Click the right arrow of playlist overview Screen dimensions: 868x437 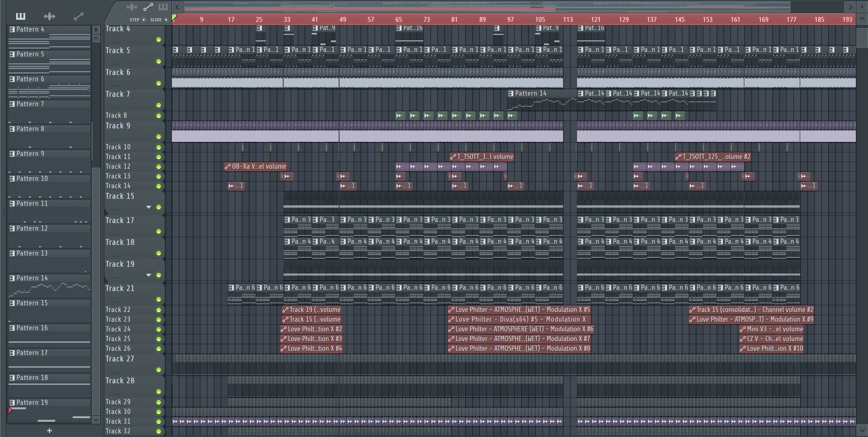[850, 7]
